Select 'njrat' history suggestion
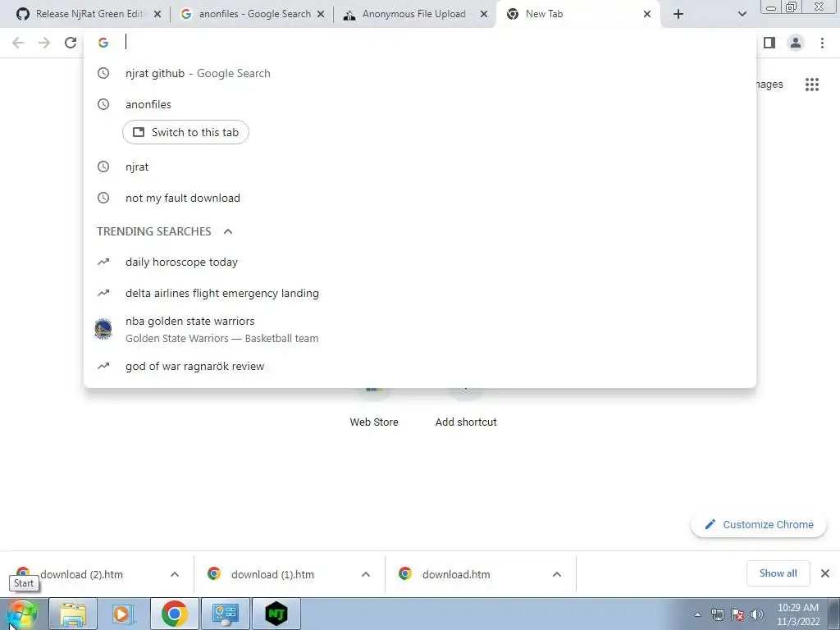This screenshot has width=840, height=630. [x=420, y=167]
